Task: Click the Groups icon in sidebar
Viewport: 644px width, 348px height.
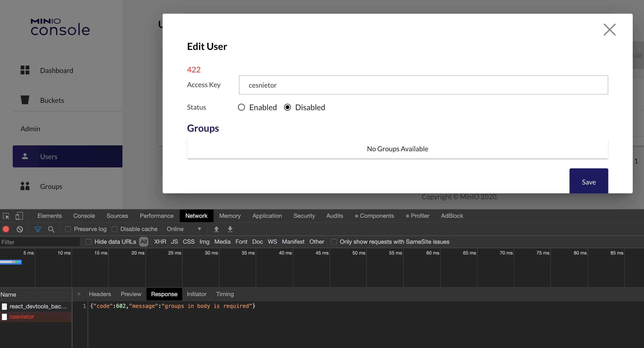Action: (x=25, y=186)
